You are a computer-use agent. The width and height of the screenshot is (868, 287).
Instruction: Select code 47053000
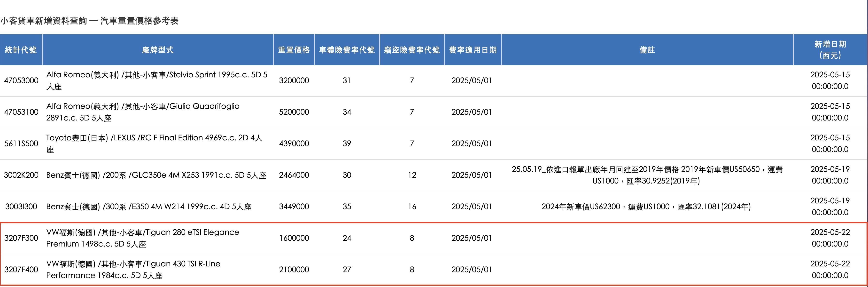(x=21, y=81)
